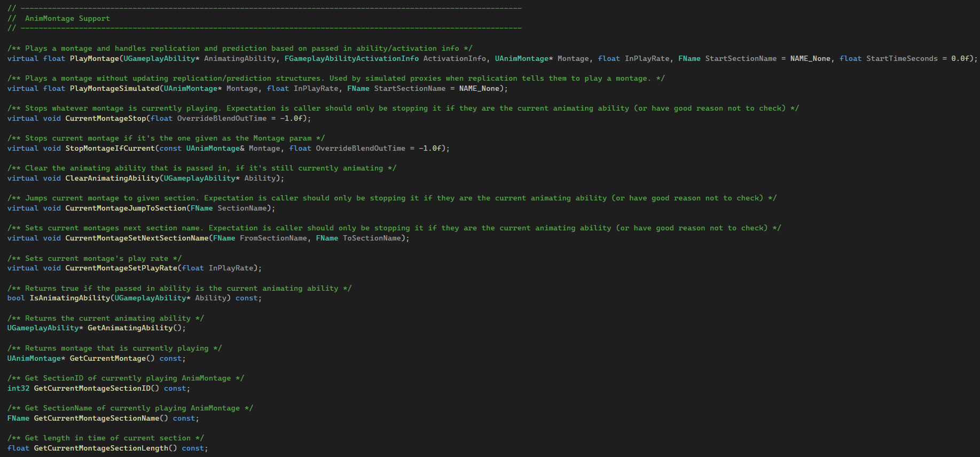Click the CurrentMontageSetPlayRate function name
This screenshot has width=980, height=457.
click(x=121, y=268)
